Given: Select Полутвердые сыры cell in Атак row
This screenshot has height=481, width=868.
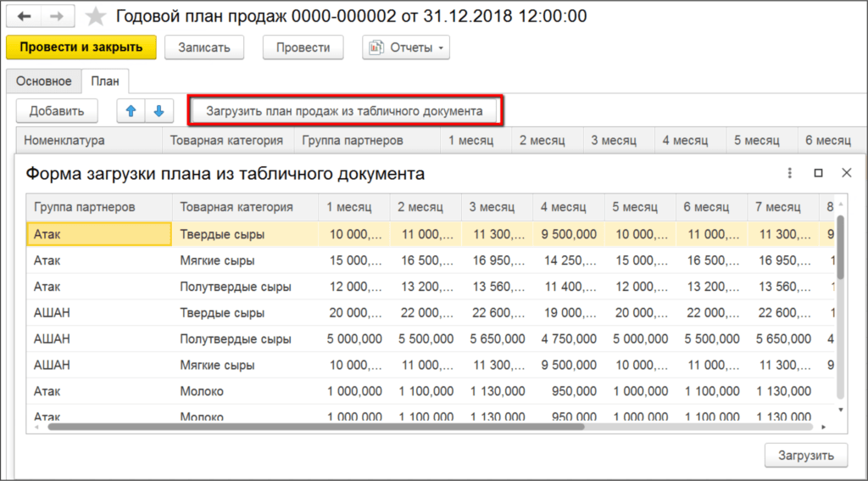Looking at the screenshot, I should click(x=245, y=287).
